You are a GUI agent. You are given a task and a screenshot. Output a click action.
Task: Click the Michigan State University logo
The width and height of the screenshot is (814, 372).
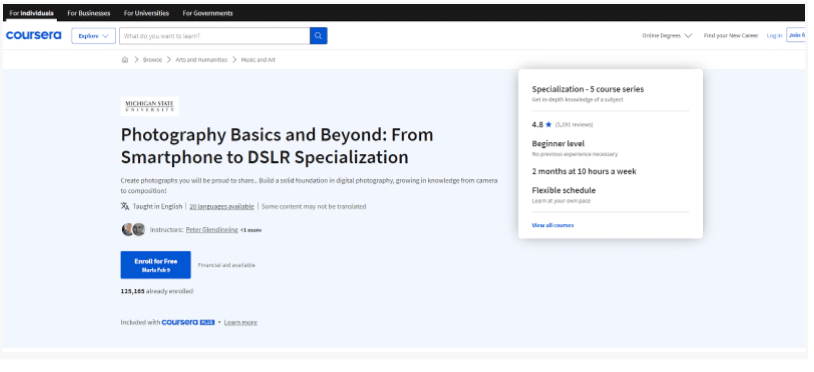(150, 106)
